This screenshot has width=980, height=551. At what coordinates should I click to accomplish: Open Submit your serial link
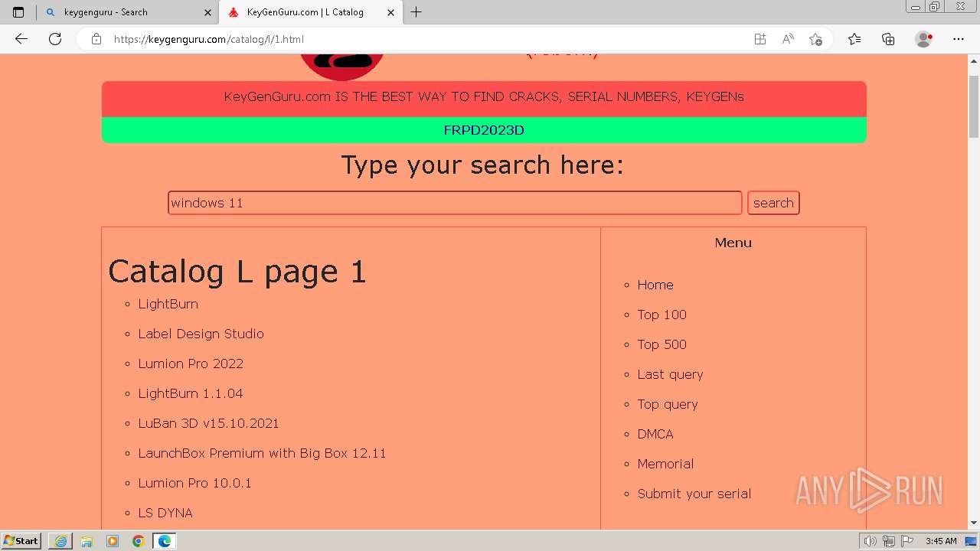694,494
